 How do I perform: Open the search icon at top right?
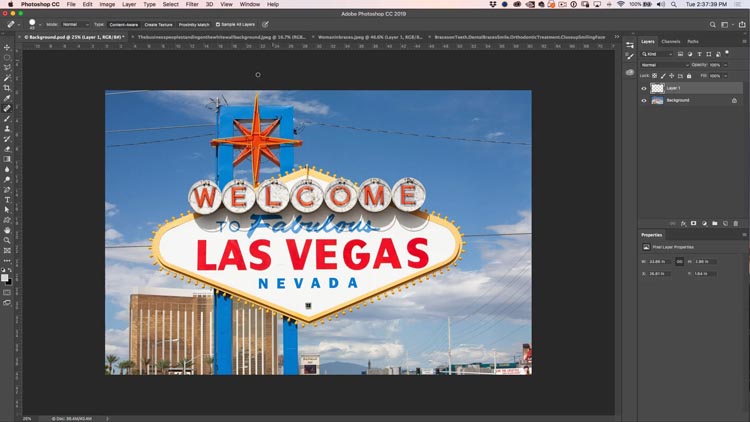click(x=713, y=24)
